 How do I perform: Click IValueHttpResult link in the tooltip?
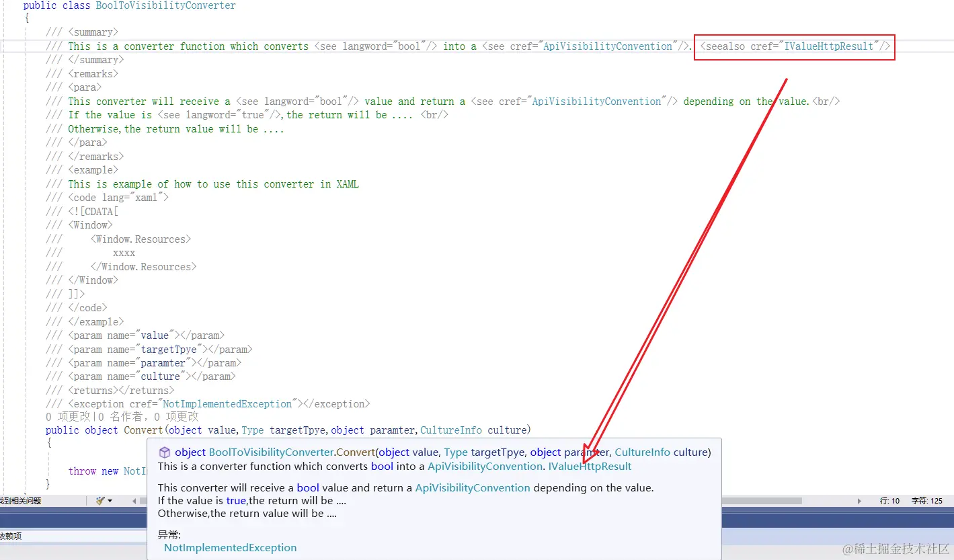tap(590, 467)
